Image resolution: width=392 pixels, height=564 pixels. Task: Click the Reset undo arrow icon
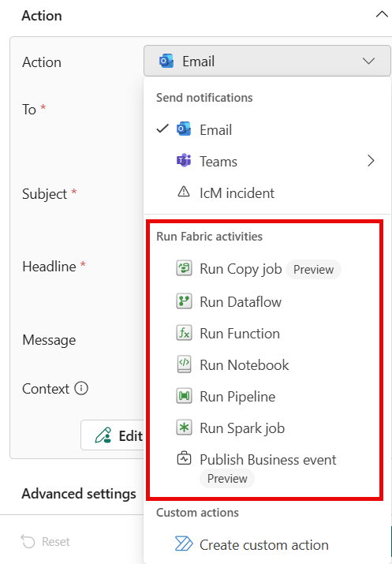pos(28,541)
